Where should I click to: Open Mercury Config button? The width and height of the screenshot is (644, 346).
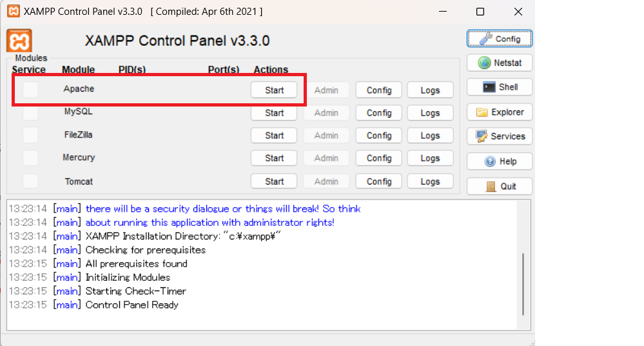[x=378, y=158]
